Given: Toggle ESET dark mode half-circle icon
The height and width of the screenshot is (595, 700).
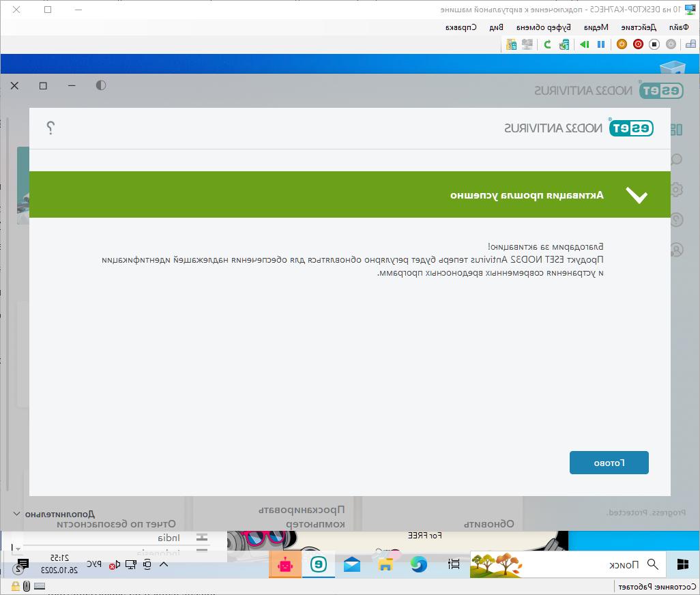Looking at the screenshot, I should (x=101, y=85).
